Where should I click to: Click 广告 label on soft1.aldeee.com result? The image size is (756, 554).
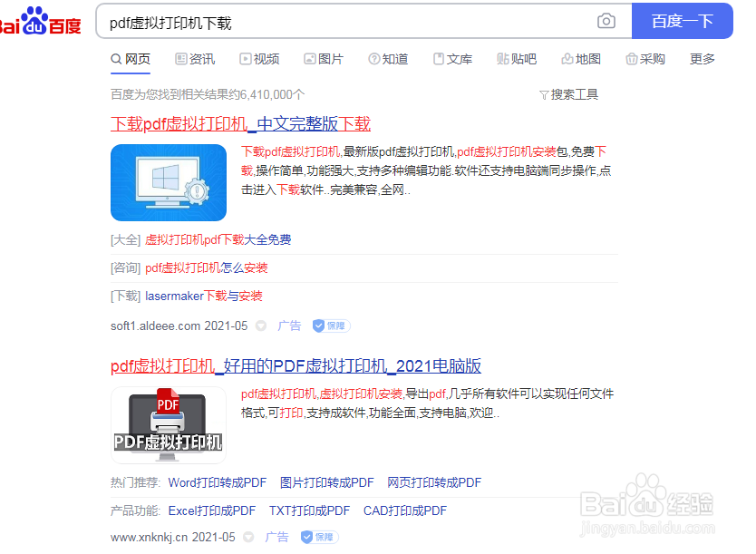(x=289, y=326)
